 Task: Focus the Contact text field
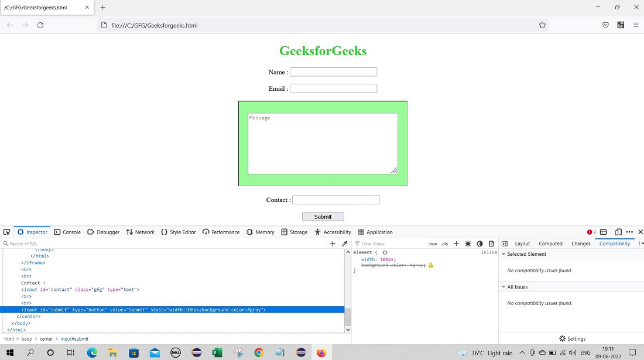[x=335, y=200]
